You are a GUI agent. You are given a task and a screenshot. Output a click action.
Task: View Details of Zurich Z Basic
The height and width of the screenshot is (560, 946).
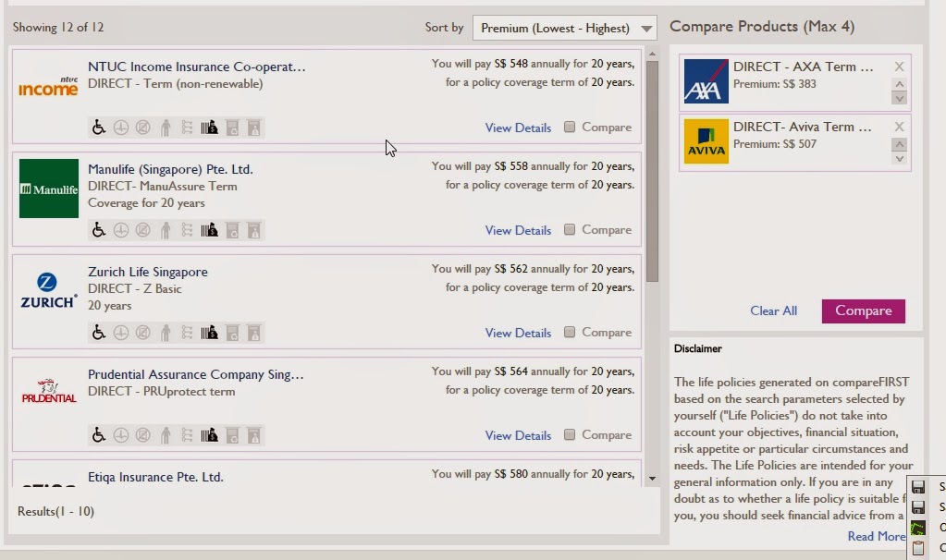(518, 333)
